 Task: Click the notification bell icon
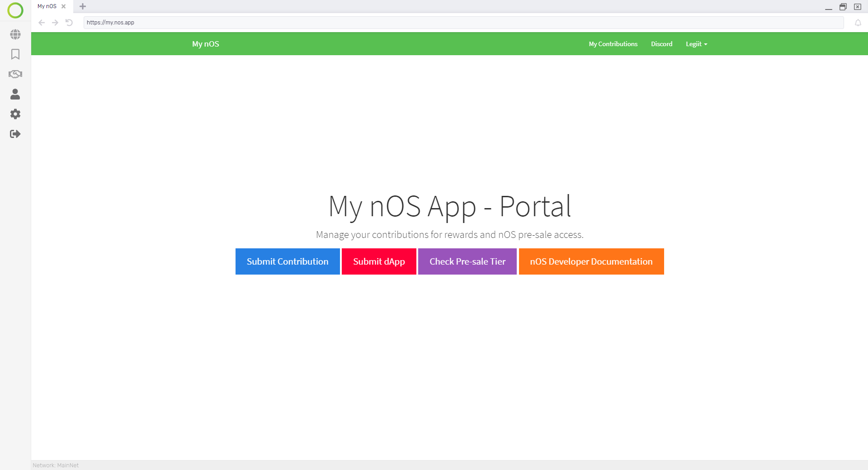coord(858,23)
